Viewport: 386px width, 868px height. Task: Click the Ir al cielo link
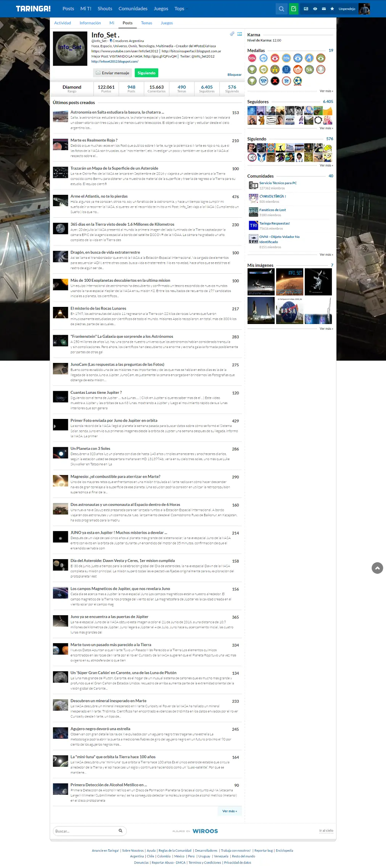click(326, 831)
